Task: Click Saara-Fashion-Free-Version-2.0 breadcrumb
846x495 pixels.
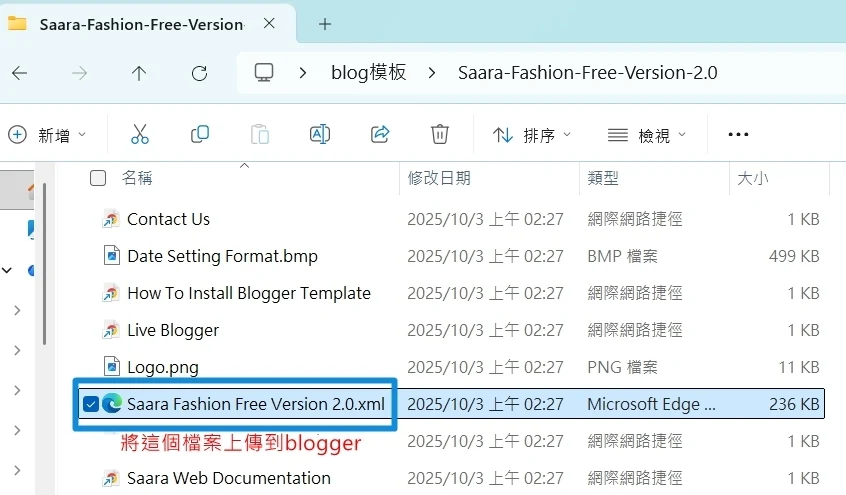Action: (588, 73)
